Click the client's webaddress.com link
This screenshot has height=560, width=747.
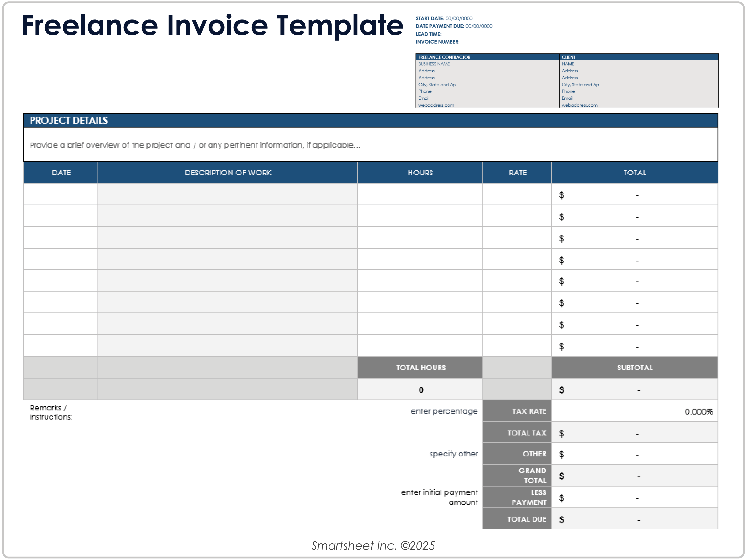[x=580, y=105]
